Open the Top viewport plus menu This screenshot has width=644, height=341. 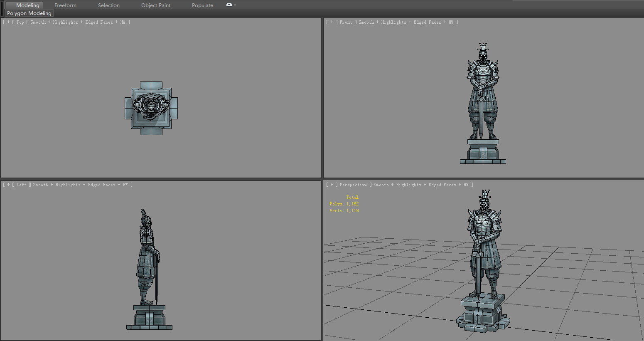click(8, 22)
